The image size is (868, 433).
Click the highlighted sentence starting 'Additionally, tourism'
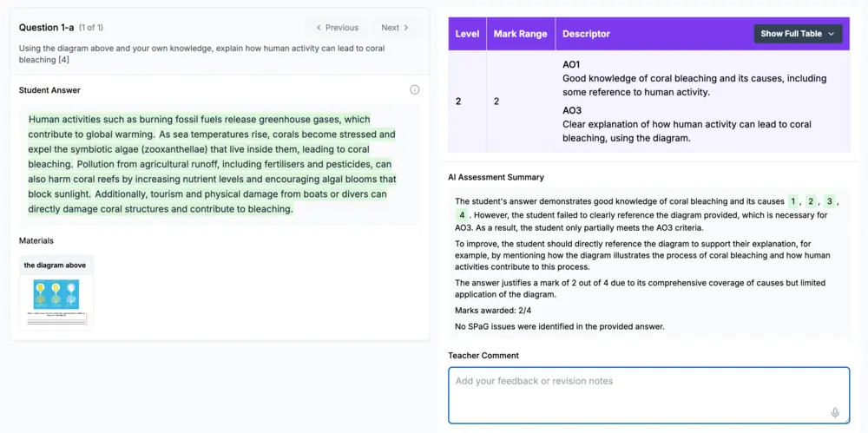(207, 201)
